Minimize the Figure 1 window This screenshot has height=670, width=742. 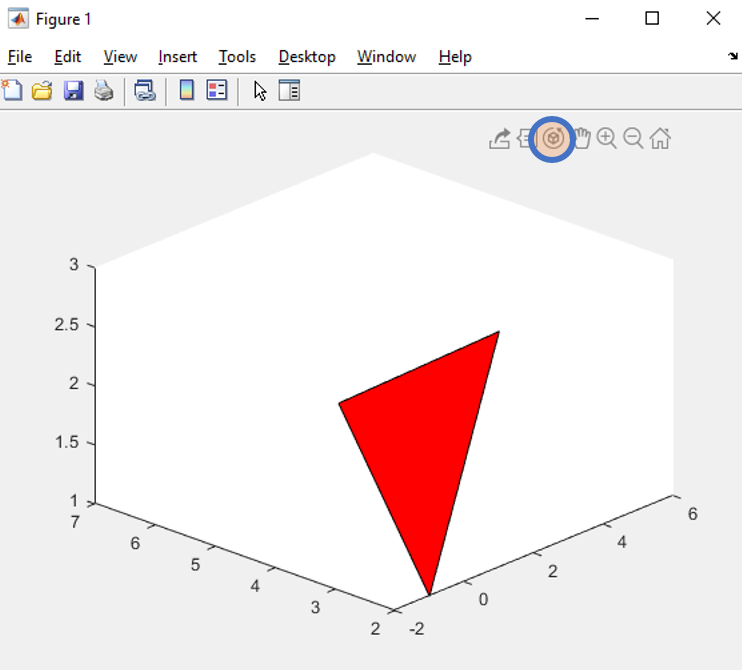592,18
